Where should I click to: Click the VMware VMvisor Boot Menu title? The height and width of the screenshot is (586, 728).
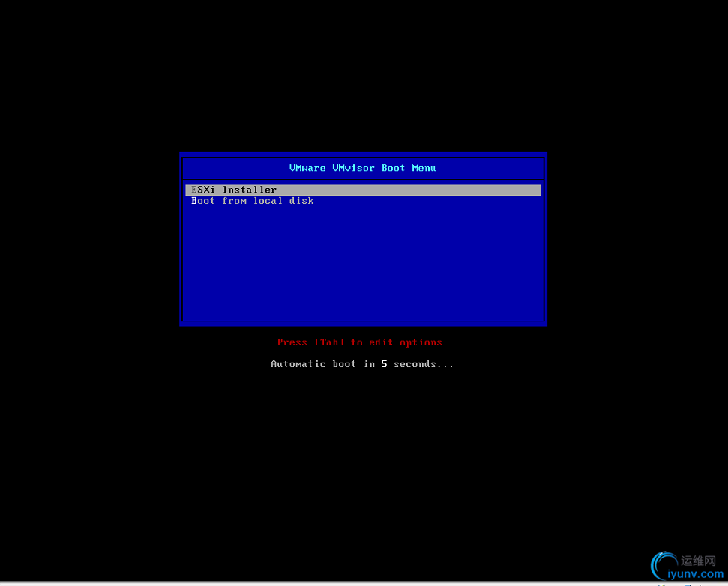point(362,168)
